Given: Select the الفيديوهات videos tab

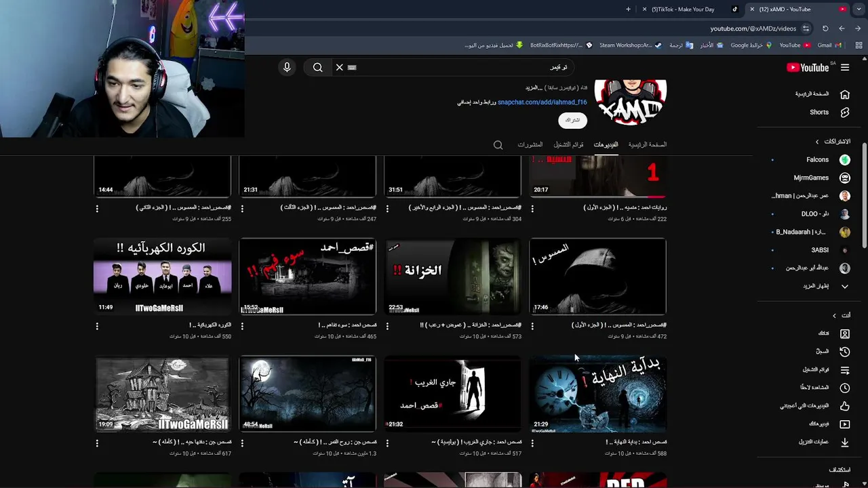Looking at the screenshot, I should point(606,144).
